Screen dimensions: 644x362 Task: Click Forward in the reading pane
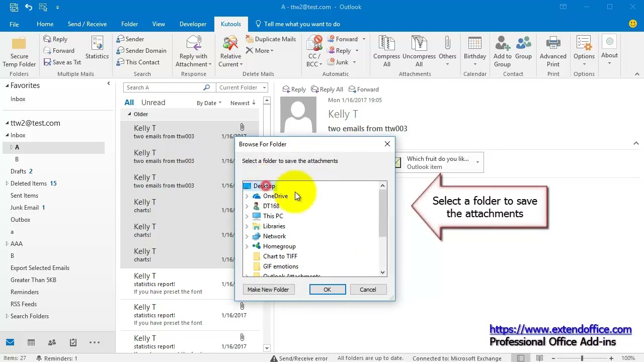(x=364, y=89)
